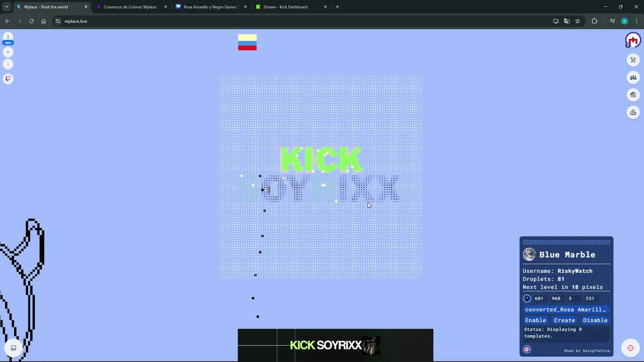Open the leaderboard chart icon

pos(633,113)
